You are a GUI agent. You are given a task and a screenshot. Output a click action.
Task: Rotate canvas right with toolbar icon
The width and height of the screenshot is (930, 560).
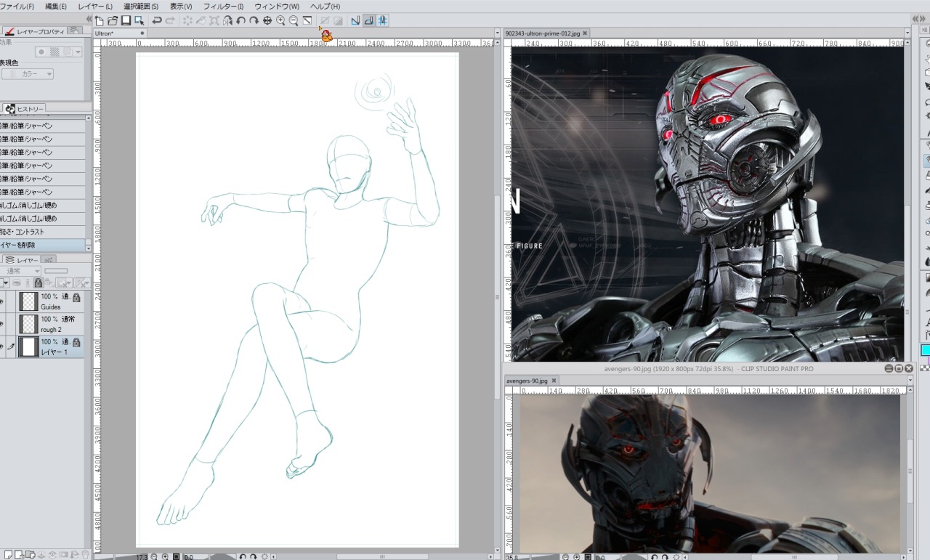click(254, 21)
